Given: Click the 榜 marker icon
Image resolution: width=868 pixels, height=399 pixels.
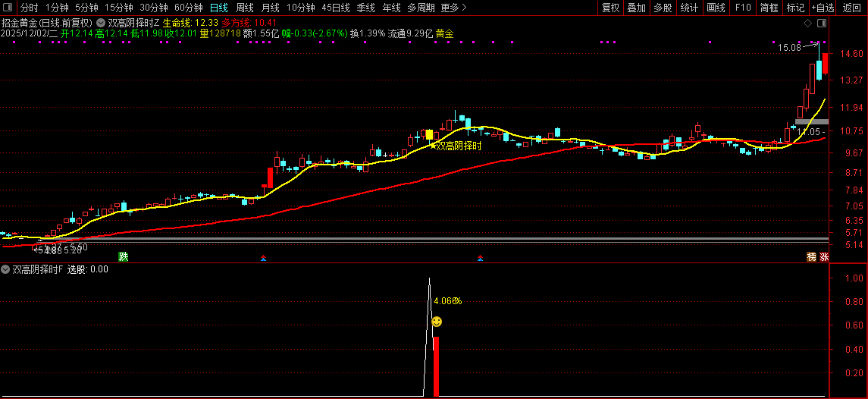Looking at the screenshot, I should coord(812,256).
